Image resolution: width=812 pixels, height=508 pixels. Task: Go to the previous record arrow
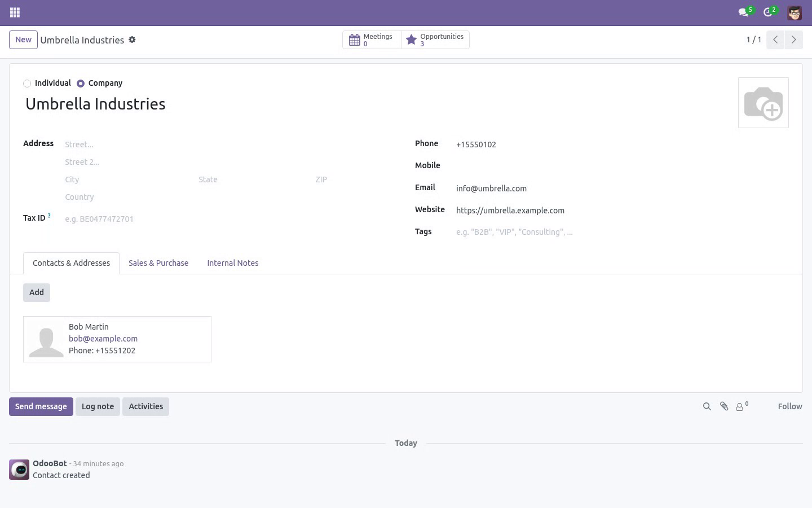point(775,40)
